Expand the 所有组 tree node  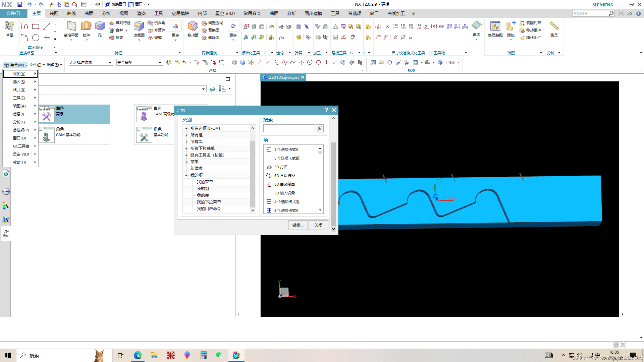(186, 135)
